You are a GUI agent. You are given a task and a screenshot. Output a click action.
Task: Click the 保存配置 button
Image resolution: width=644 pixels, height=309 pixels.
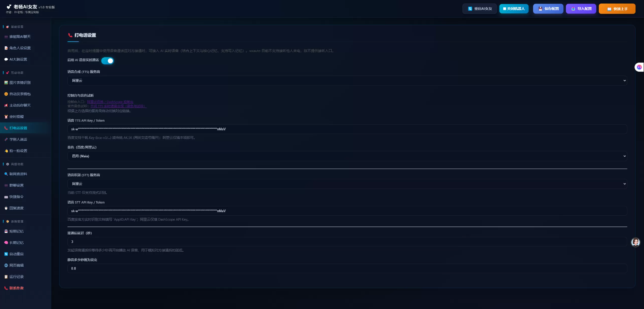pyautogui.click(x=548, y=9)
